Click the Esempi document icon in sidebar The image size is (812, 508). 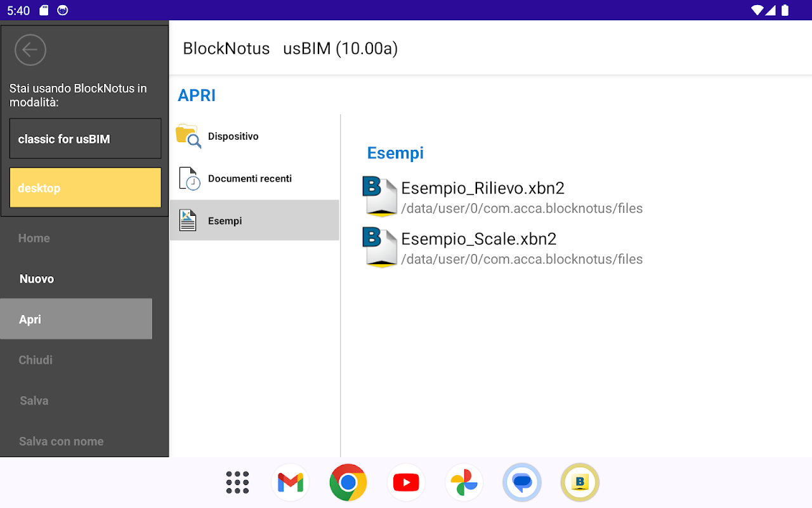(x=188, y=220)
